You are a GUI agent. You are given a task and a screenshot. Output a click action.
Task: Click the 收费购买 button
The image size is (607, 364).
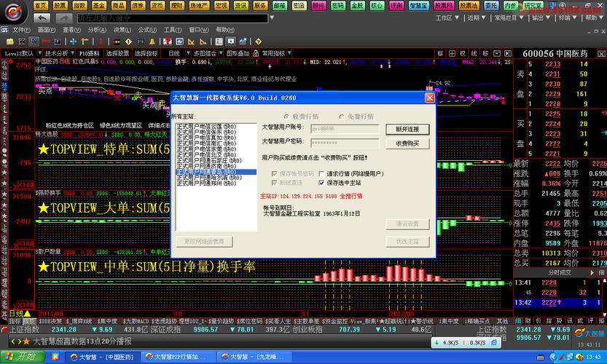click(x=407, y=143)
